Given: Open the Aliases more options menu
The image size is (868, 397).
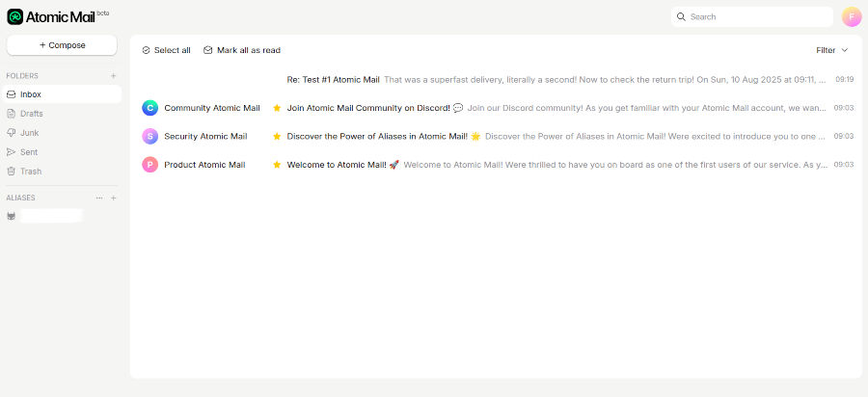Looking at the screenshot, I should pyautogui.click(x=99, y=198).
